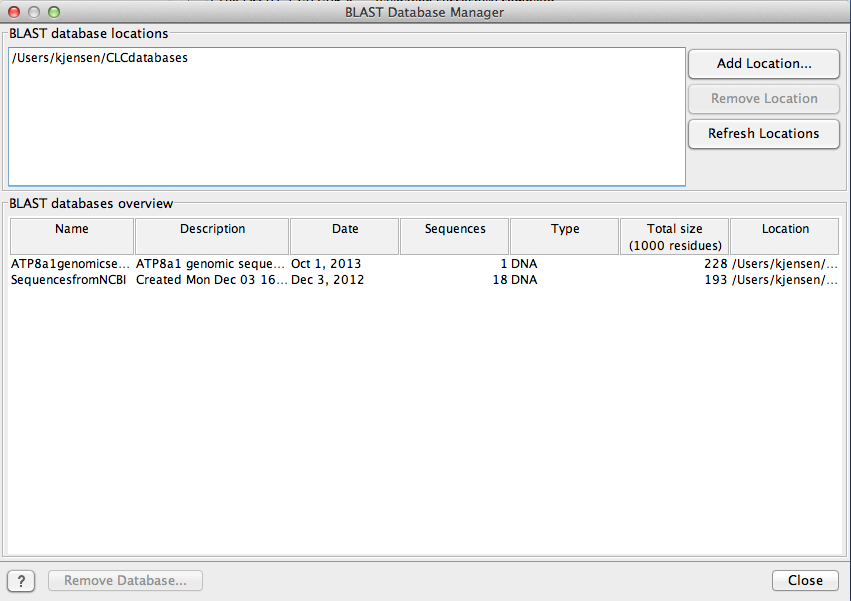Sort databases by the Name column

coord(70,236)
